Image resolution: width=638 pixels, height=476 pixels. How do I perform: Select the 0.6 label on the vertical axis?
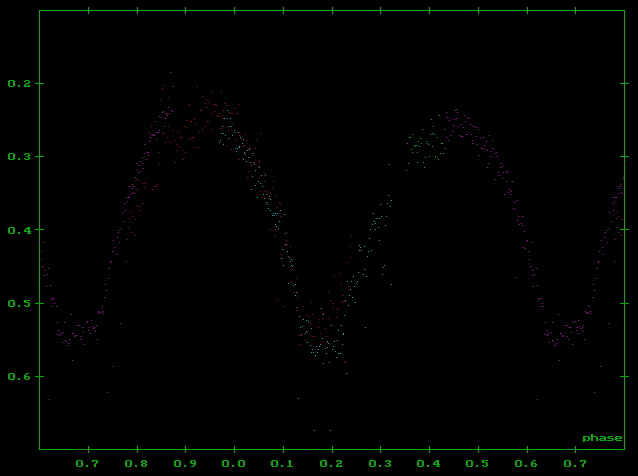coord(18,377)
